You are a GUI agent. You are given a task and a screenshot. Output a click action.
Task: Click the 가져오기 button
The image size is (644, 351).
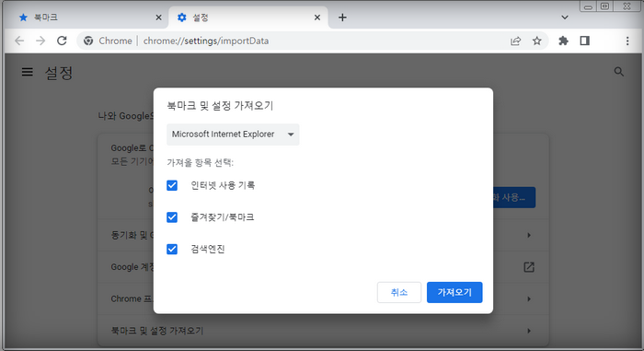pos(454,292)
